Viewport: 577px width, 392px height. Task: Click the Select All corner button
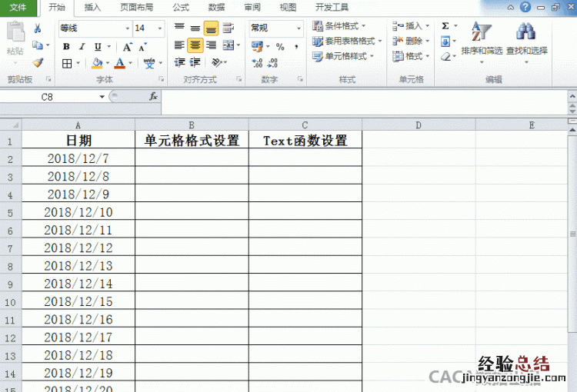[11, 125]
